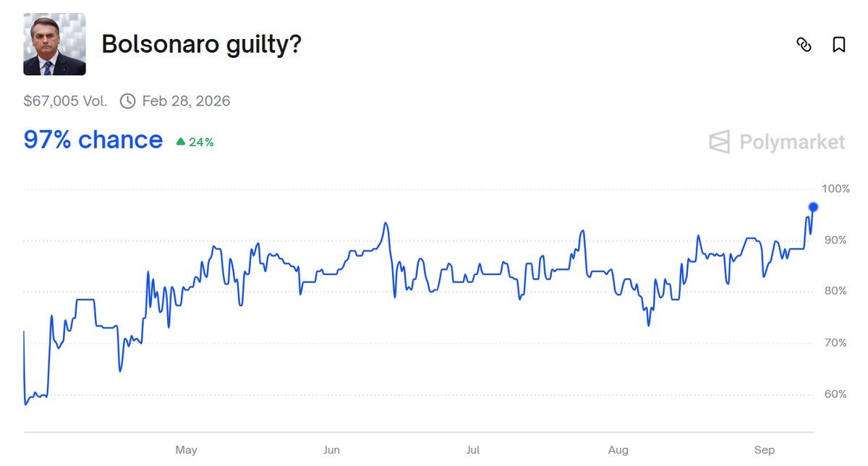Click the Jun label on time axis

[331, 450]
